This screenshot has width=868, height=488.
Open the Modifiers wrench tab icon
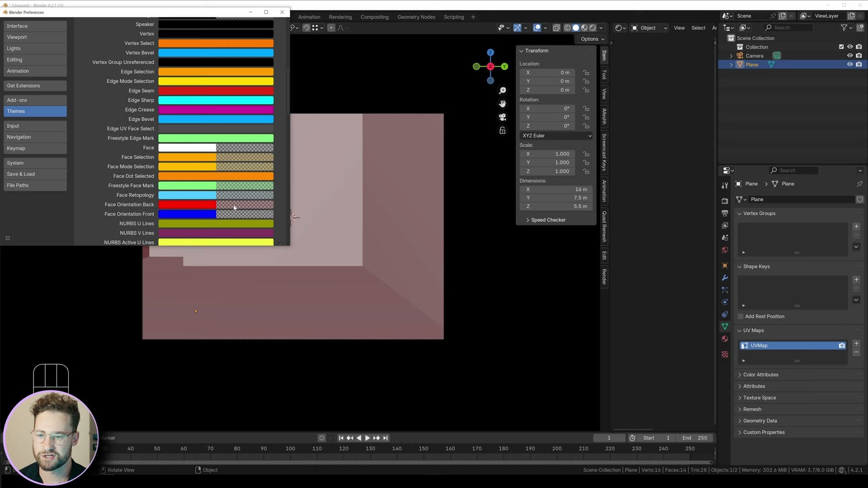(725, 277)
